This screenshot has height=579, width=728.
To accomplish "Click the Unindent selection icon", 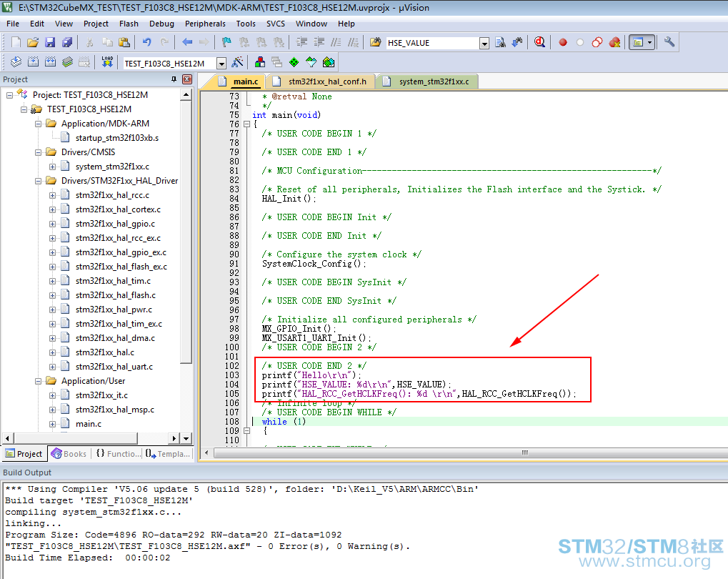I will pyautogui.click(x=319, y=42).
